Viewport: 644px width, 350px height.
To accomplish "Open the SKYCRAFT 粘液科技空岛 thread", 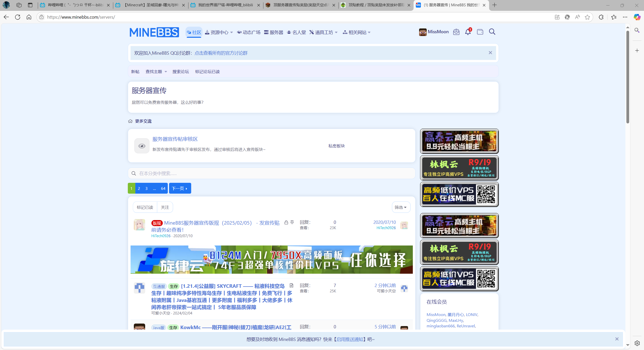I will tap(222, 297).
